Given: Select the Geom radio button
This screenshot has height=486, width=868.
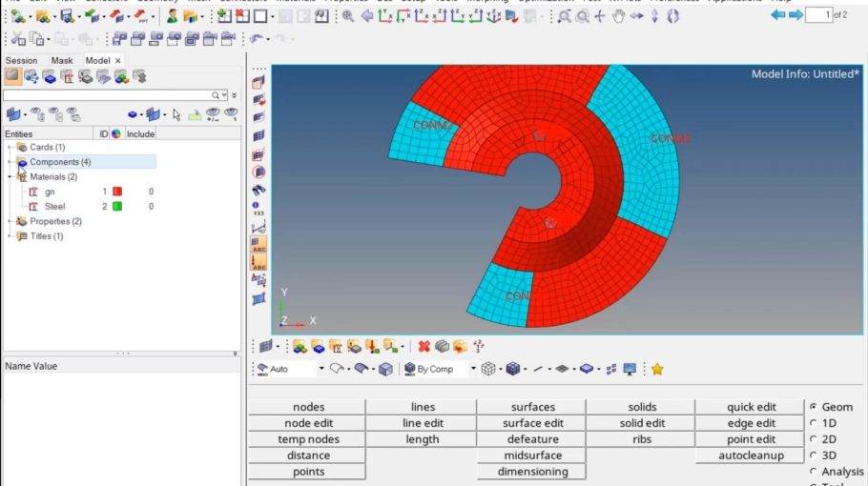Looking at the screenshot, I should tap(814, 406).
